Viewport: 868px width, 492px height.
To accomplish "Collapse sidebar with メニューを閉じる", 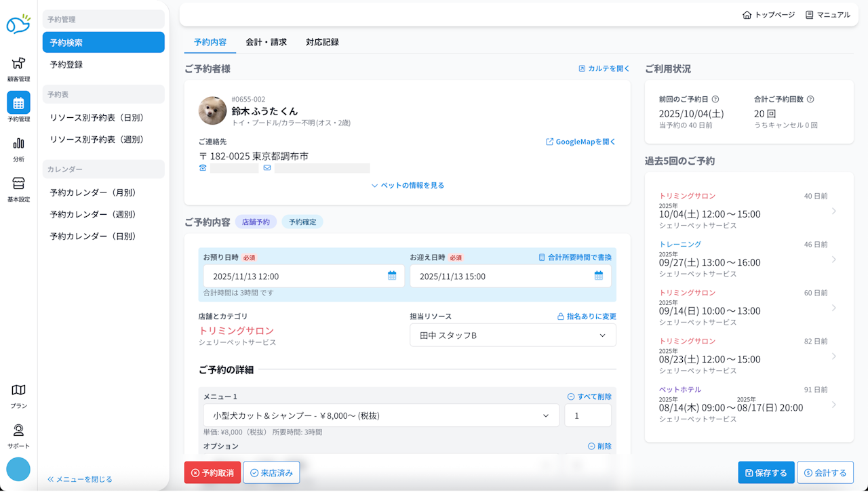I will coord(80,479).
